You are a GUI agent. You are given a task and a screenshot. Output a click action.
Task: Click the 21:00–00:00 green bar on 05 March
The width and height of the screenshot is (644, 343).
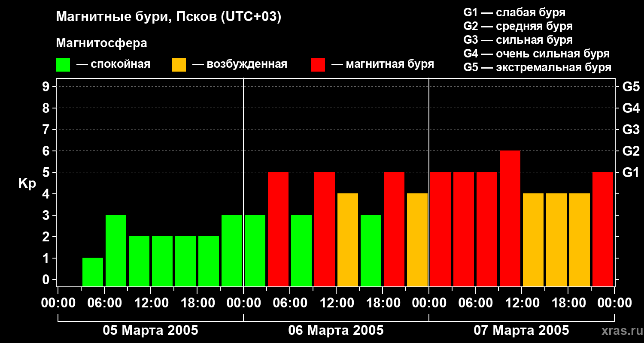(232, 250)
